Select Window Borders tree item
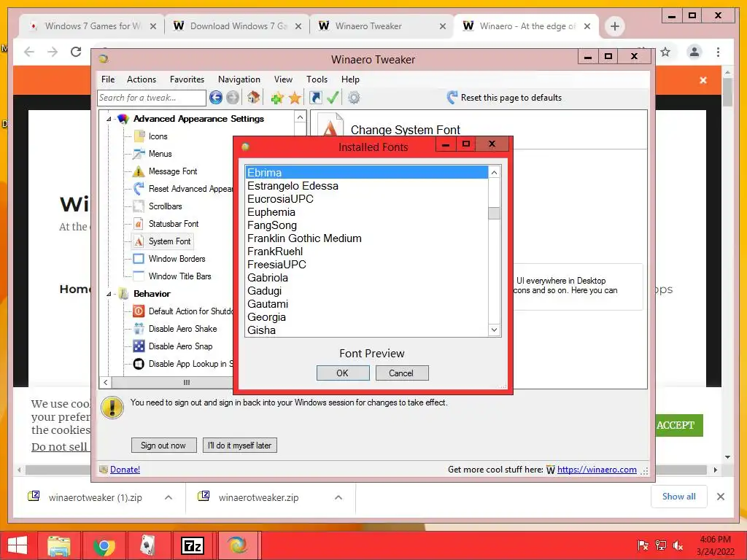 177,259
